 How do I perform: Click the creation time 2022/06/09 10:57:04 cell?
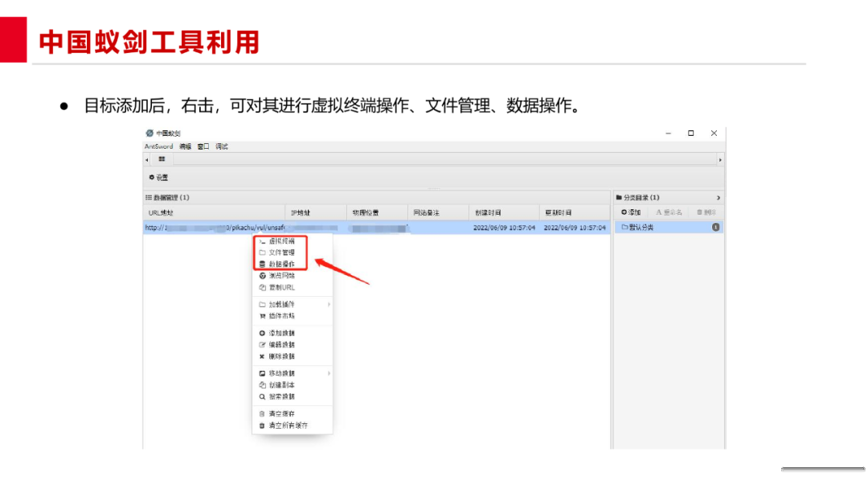coord(504,228)
